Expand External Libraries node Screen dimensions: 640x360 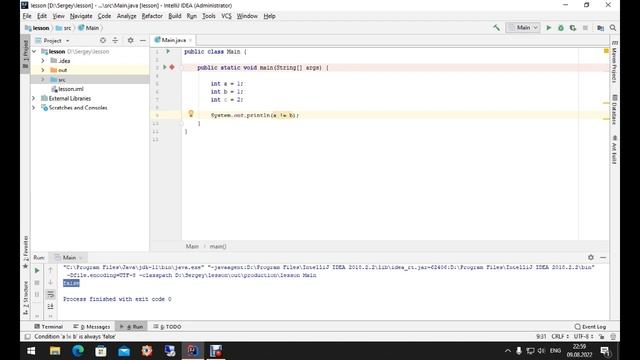coord(34,98)
